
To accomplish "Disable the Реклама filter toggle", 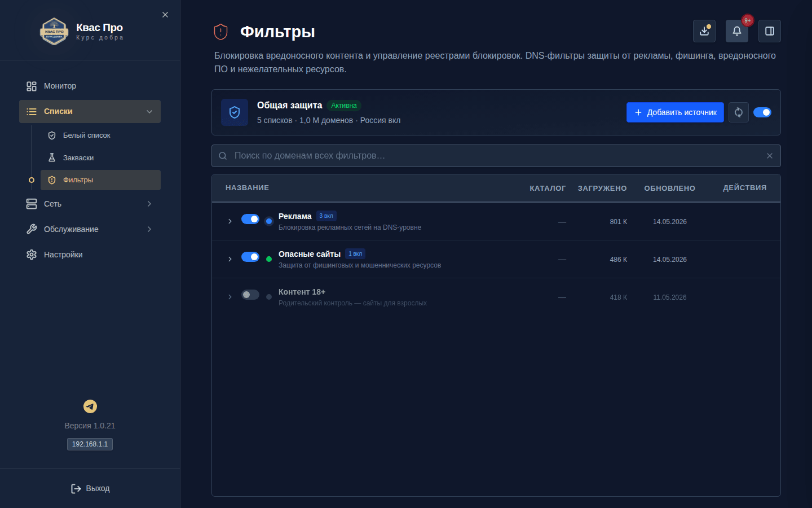I will coord(250,219).
